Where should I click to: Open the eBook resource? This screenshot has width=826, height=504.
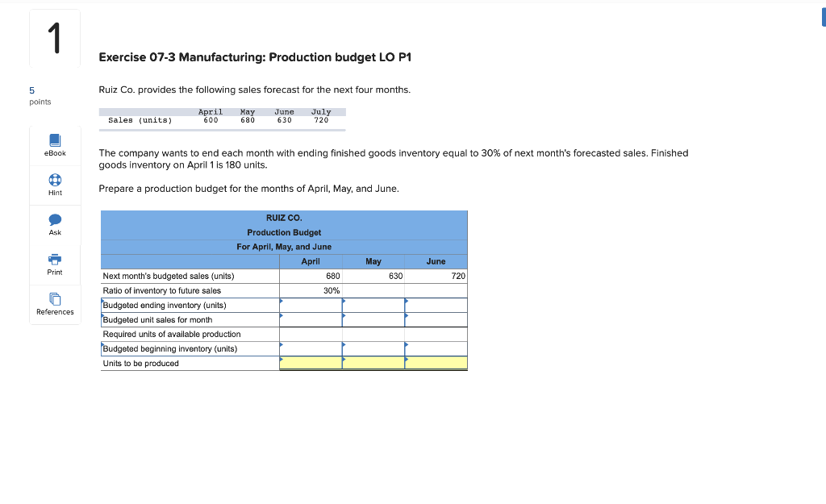[54, 145]
